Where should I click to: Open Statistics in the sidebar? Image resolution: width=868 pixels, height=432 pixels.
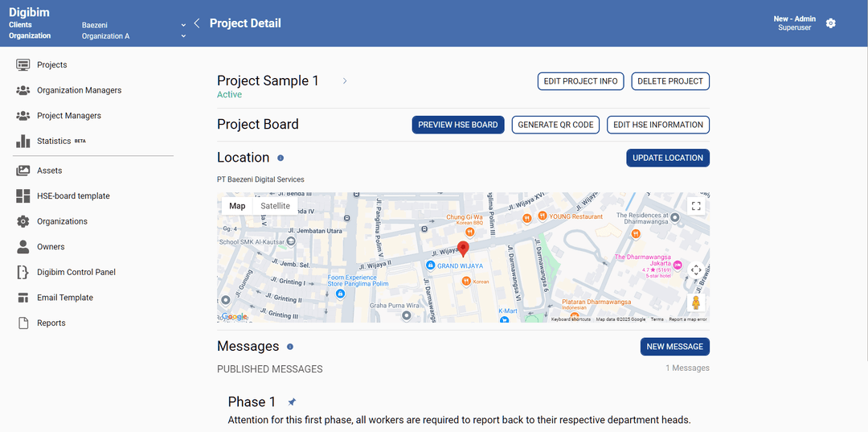click(x=54, y=141)
